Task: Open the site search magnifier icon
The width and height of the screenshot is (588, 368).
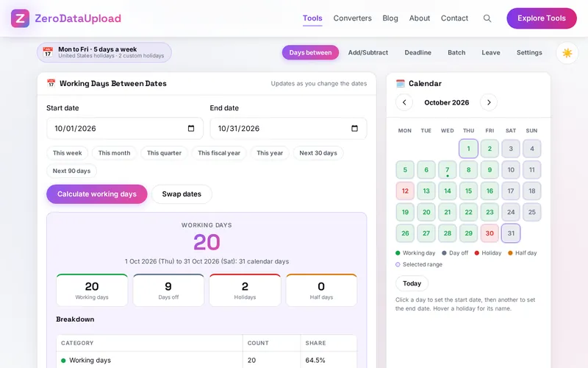Action: tap(487, 18)
